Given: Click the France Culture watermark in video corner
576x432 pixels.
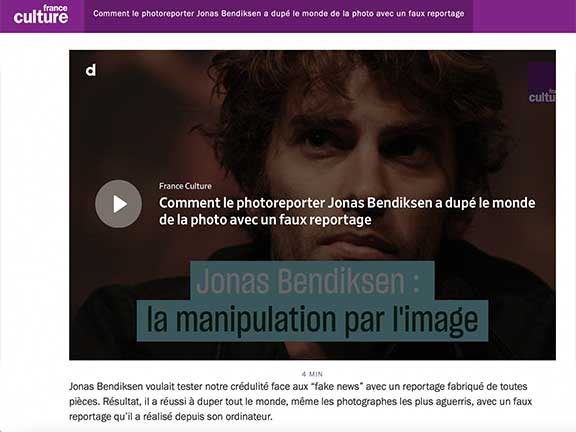Looking at the screenshot, I should [x=541, y=83].
